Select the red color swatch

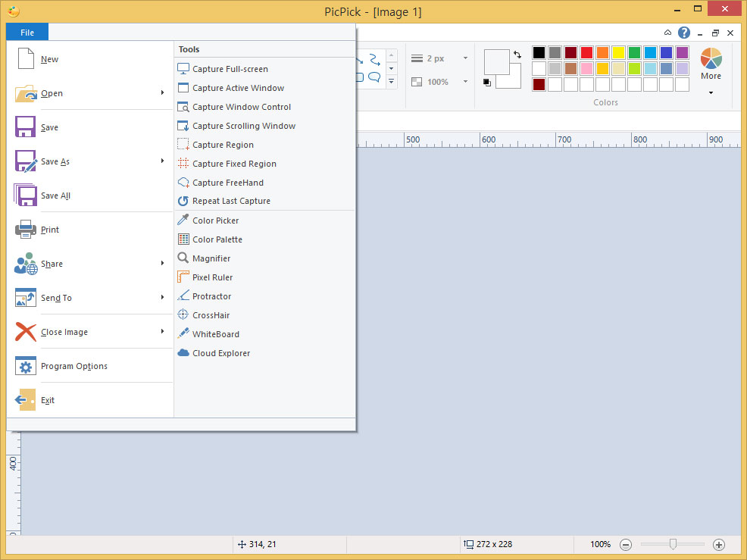(x=586, y=52)
